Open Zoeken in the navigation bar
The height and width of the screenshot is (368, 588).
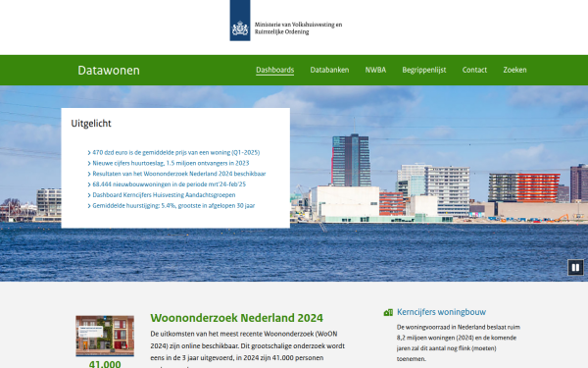click(x=514, y=70)
